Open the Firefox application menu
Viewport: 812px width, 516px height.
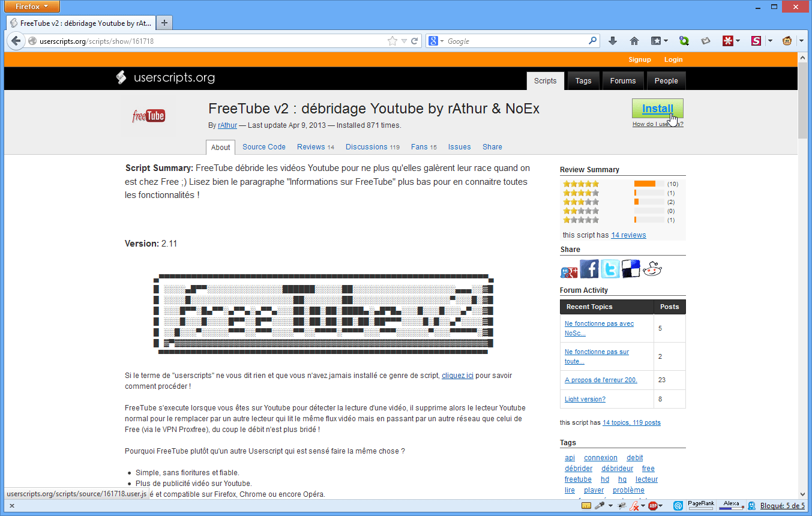coord(32,7)
